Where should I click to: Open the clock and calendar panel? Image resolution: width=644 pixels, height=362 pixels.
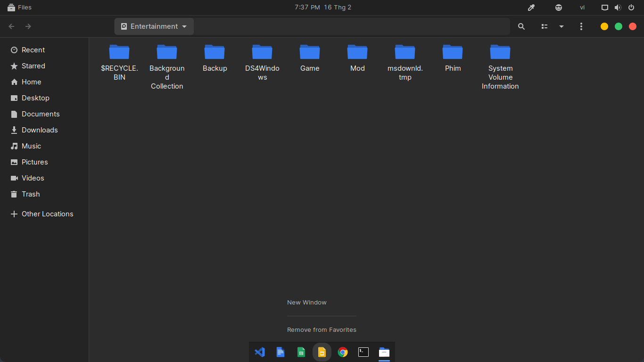point(323,8)
